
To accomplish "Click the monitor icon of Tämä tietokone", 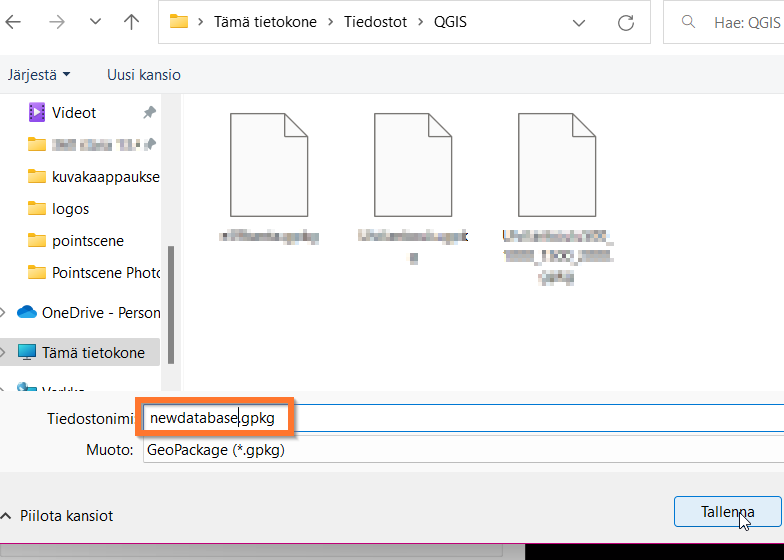I will [26, 352].
